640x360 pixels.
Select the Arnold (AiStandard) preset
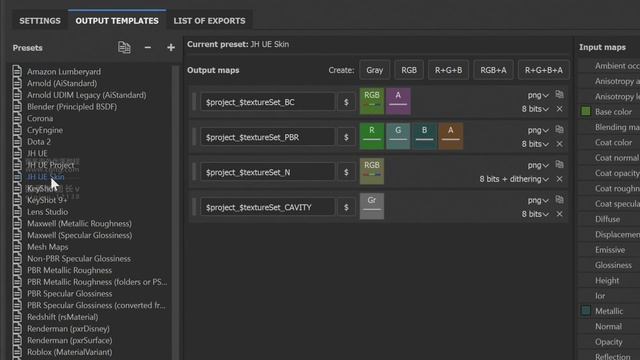point(62,83)
